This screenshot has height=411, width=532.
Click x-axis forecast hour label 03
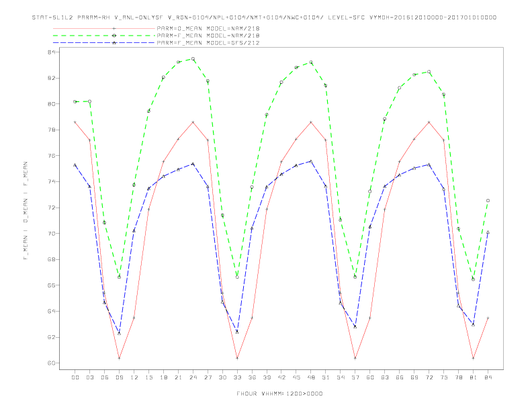89,377
